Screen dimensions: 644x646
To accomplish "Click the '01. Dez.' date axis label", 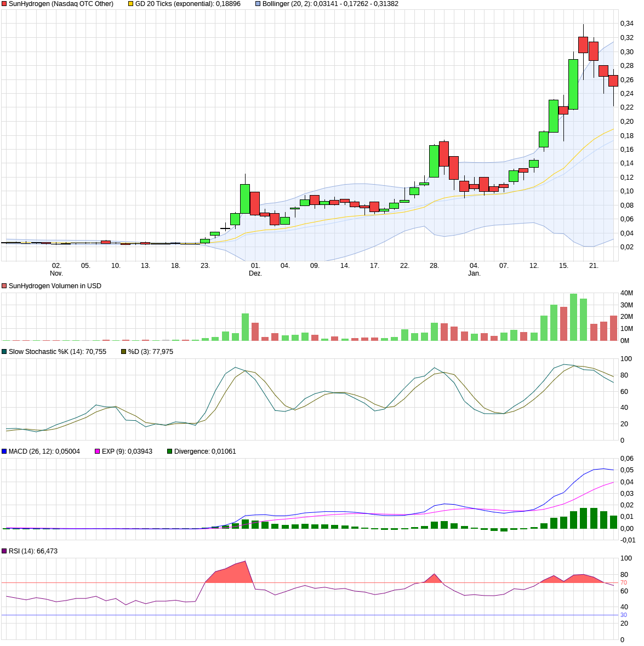I will 255,270.
